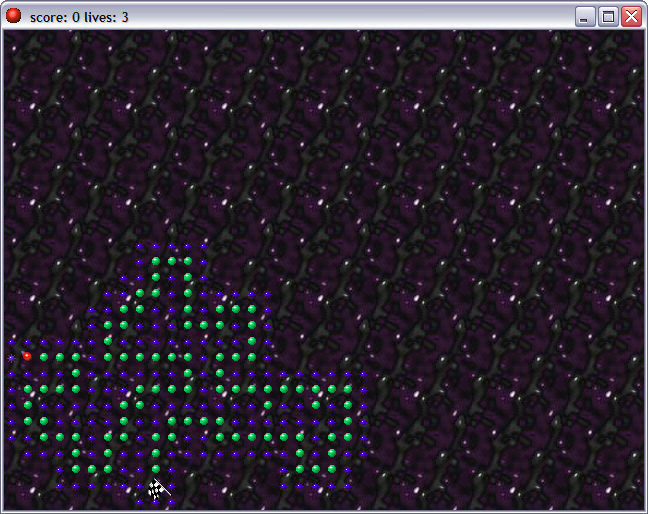Maximize the game window

[608, 17]
